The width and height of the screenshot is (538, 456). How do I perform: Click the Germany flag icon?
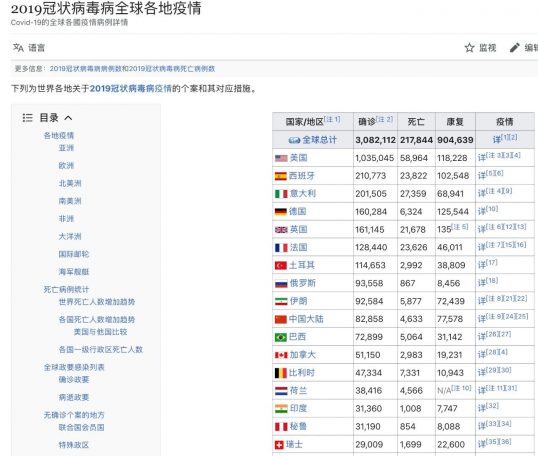pyautogui.click(x=281, y=212)
